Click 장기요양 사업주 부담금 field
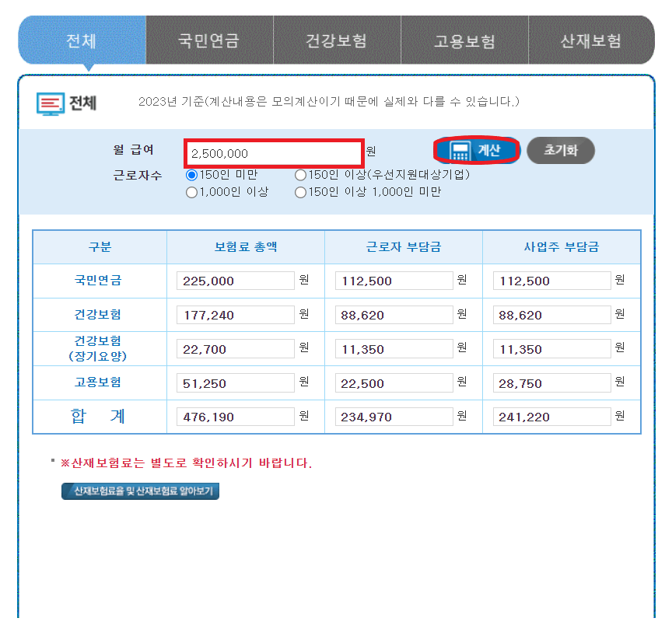This screenshot has height=625, width=672. 552,349
